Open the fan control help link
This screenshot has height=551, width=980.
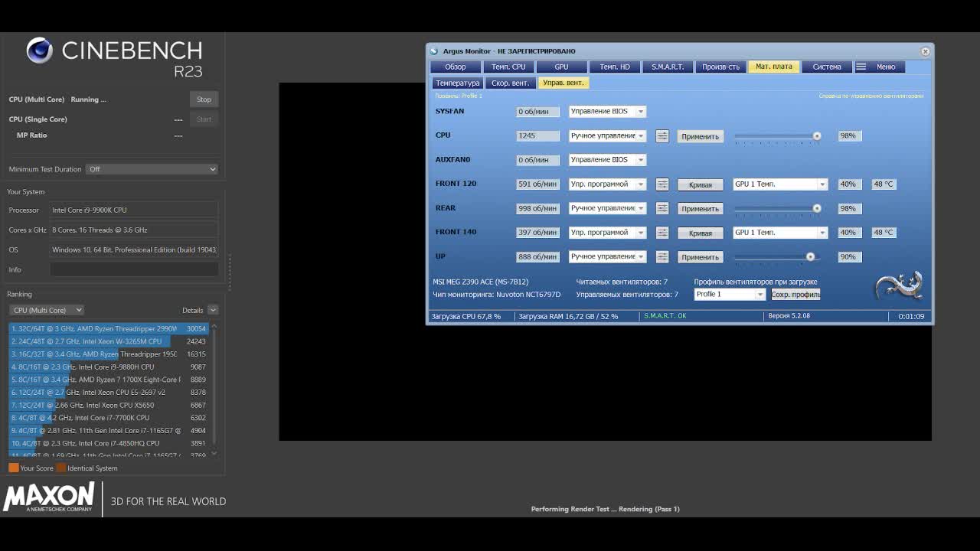pyautogui.click(x=871, y=96)
